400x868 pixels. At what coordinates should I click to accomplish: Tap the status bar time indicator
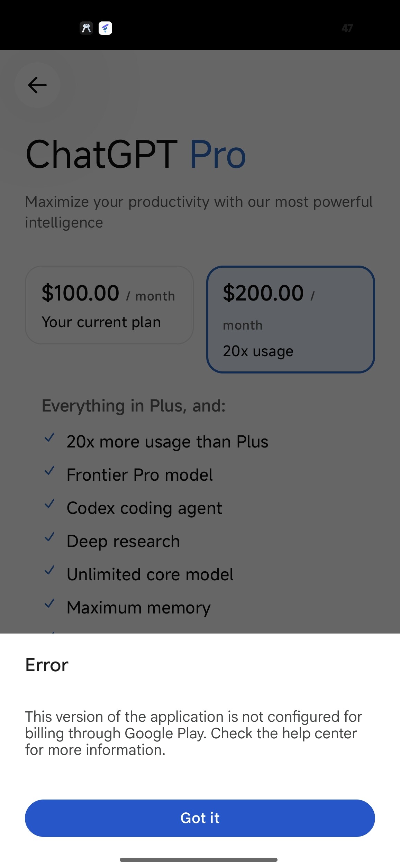(x=347, y=28)
